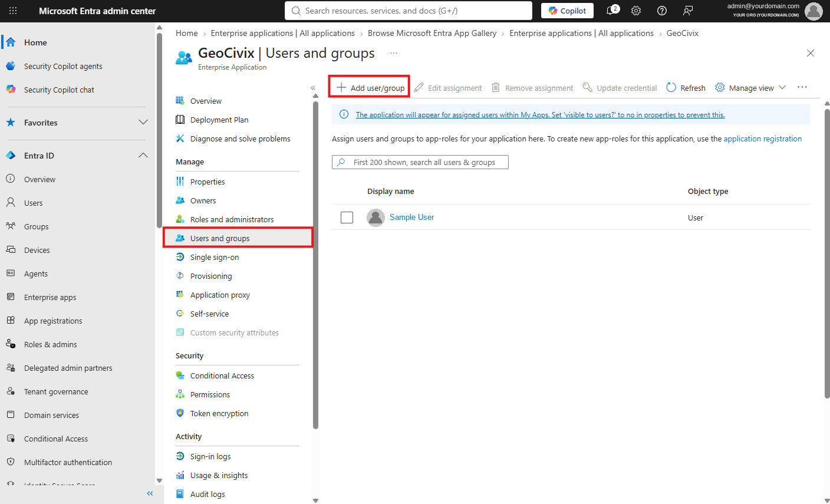Click Refresh in the toolbar
This screenshot has width=830, height=504.
click(686, 87)
